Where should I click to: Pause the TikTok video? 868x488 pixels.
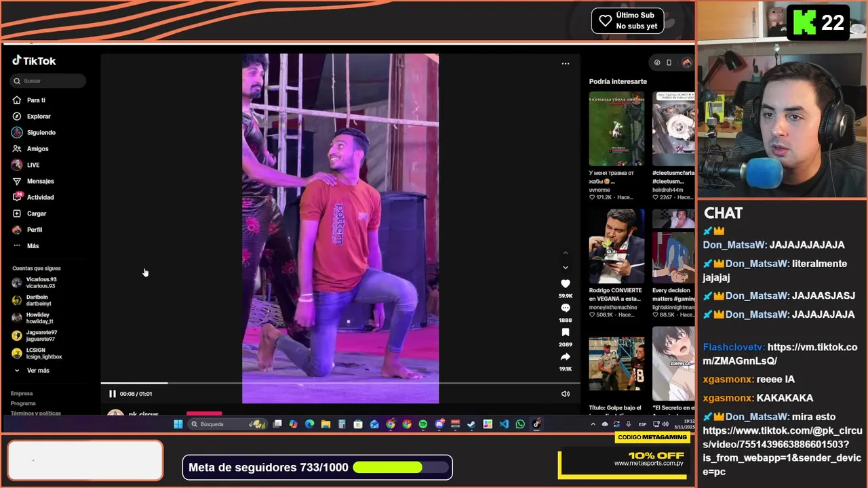coord(113,394)
